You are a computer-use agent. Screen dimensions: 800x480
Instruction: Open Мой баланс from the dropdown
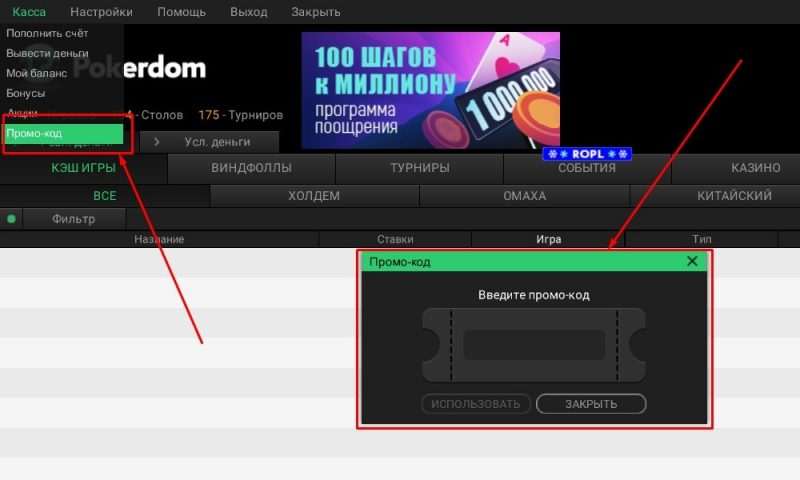pyautogui.click(x=37, y=73)
